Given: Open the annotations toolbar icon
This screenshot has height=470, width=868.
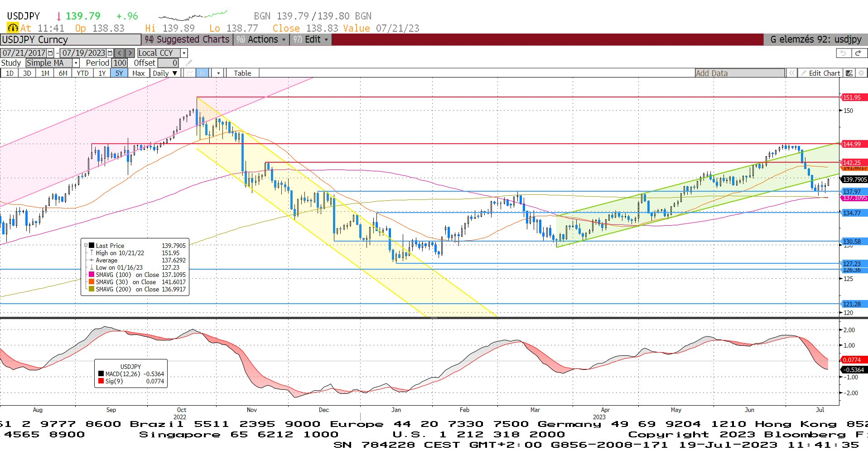Looking at the screenshot, I should 849,73.
